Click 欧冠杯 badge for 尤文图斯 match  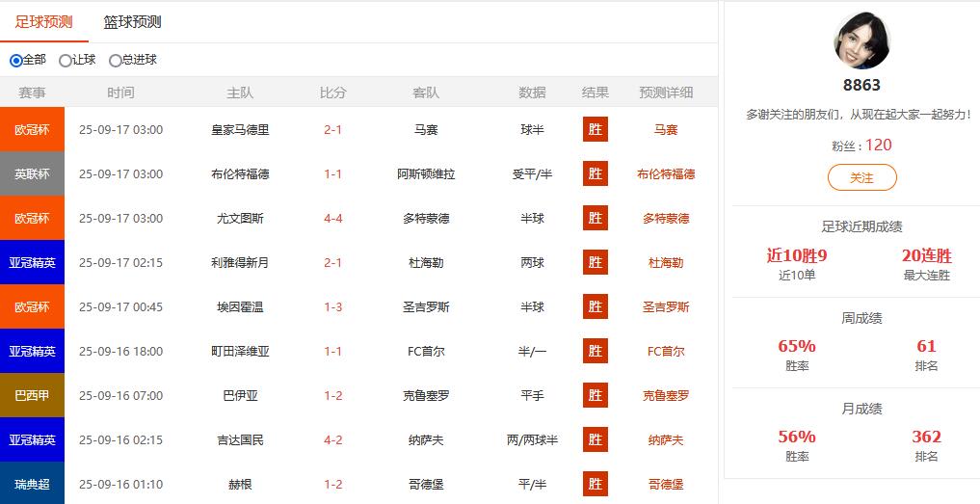pyautogui.click(x=32, y=218)
